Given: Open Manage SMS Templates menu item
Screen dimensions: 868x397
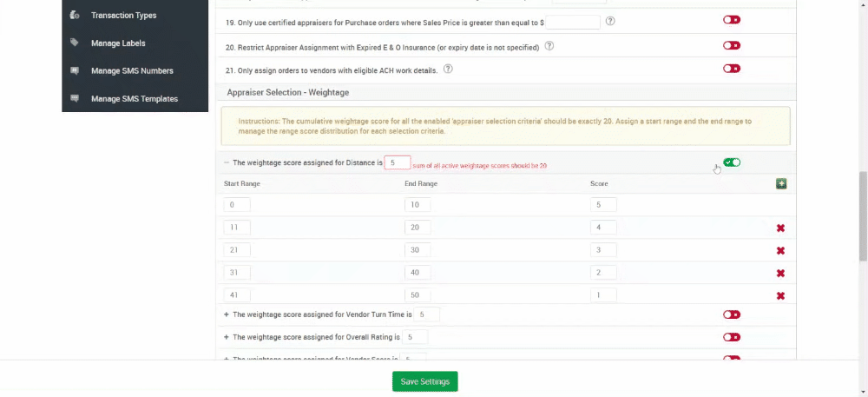Looking at the screenshot, I should 135,99.
